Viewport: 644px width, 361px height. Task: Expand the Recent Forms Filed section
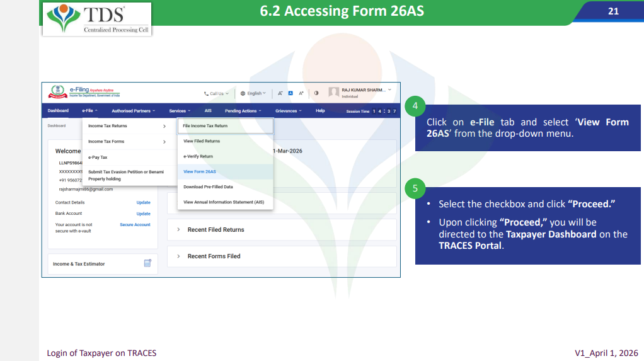[x=214, y=256]
